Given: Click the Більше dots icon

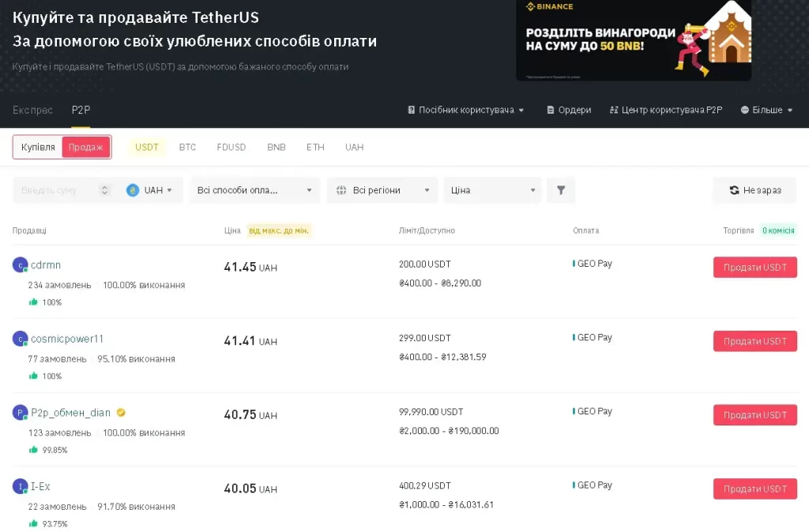Looking at the screenshot, I should click(744, 110).
